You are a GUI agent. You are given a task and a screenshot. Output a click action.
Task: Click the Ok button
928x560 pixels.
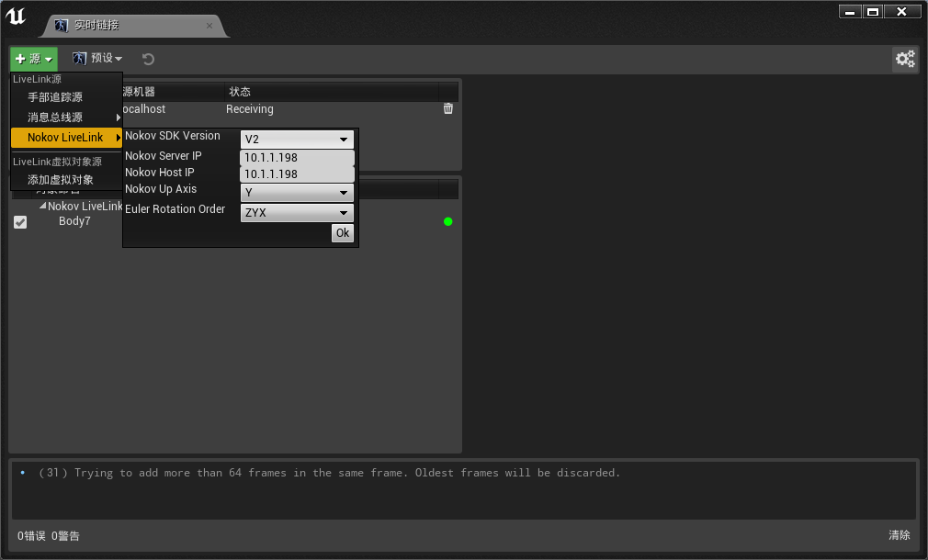point(343,233)
